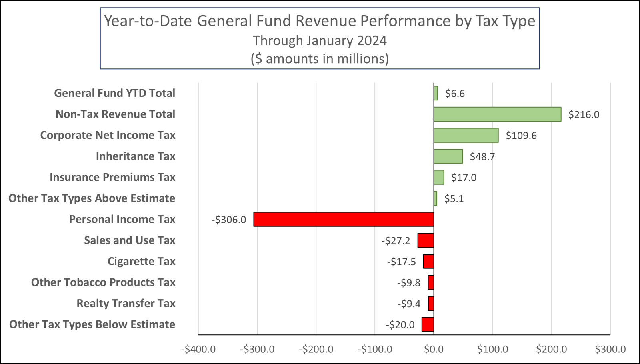Click the '$6.6' data label
Image resolution: width=640 pixels, height=364 pixels.
tap(455, 94)
